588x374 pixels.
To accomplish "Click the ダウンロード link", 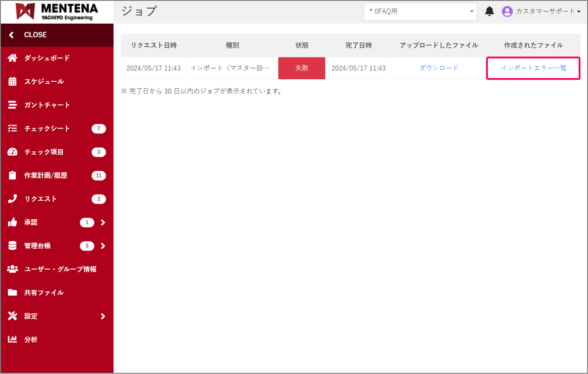I will click(x=439, y=68).
